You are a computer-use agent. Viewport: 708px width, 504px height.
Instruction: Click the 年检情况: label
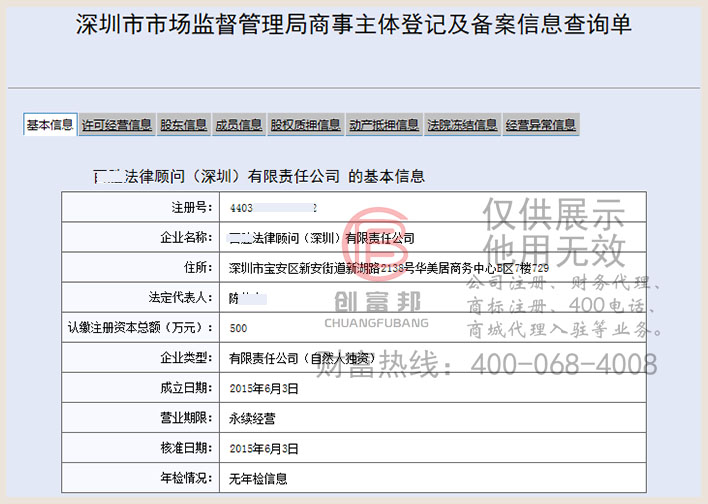186,478
